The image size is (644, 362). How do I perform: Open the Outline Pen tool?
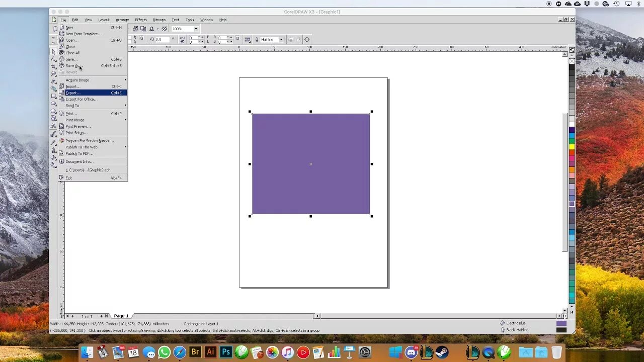click(54, 150)
